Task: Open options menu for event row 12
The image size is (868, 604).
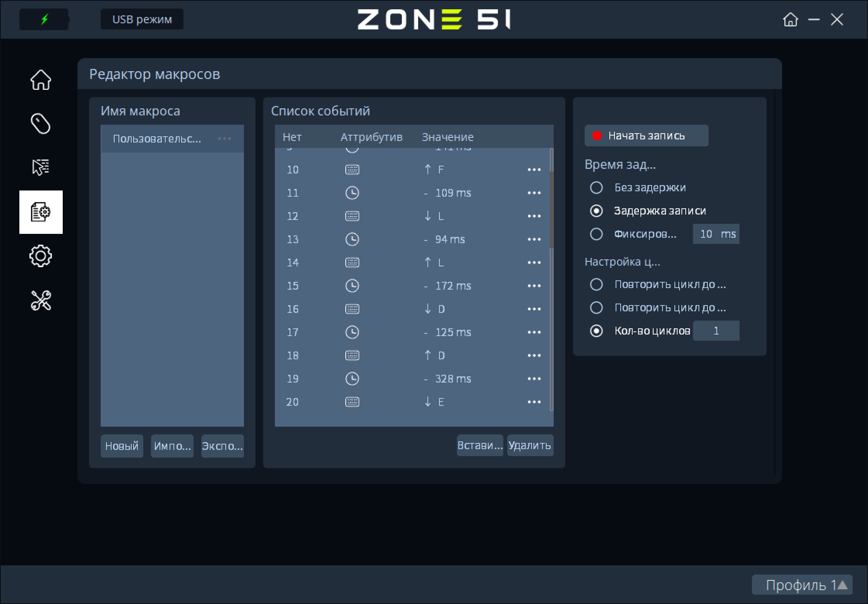Action: tap(534, 216)
